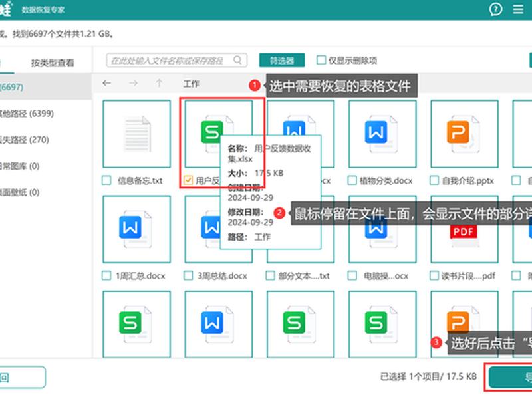The image size is (532, 399).
Task: Check the 信息备忘.txt checkbox
Action: tap(106, 180)
